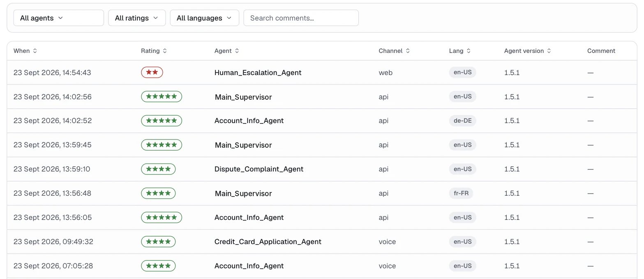Click five-star rating in 14:02:52 row

[162, 121]
